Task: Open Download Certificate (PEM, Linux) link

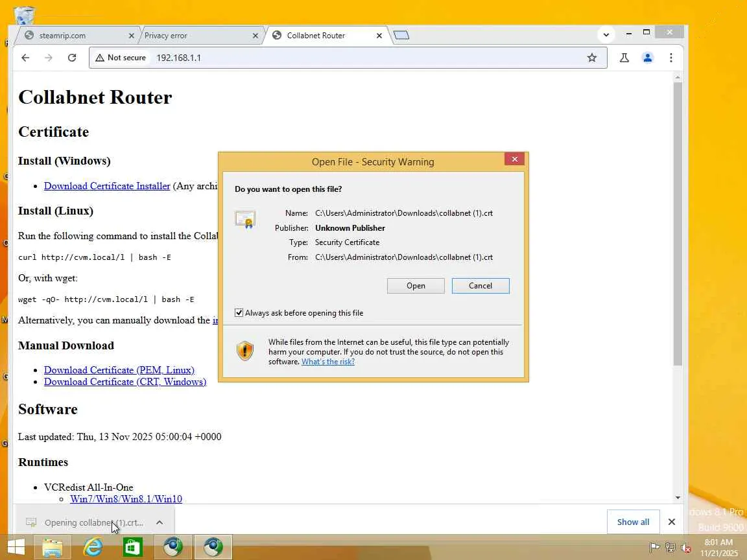Action: pyautogui.click(x=119, y=370)
